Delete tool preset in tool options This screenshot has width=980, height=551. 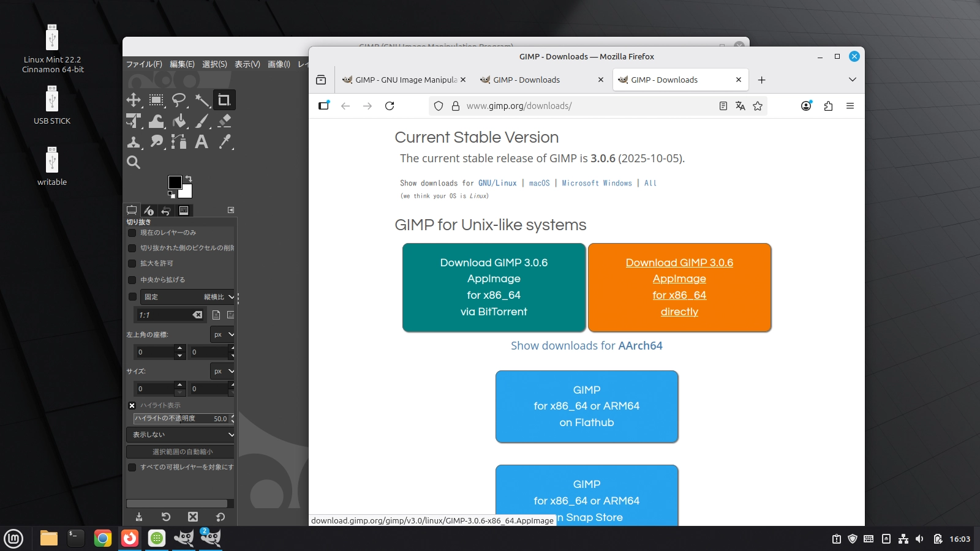[x=193, y=517]
